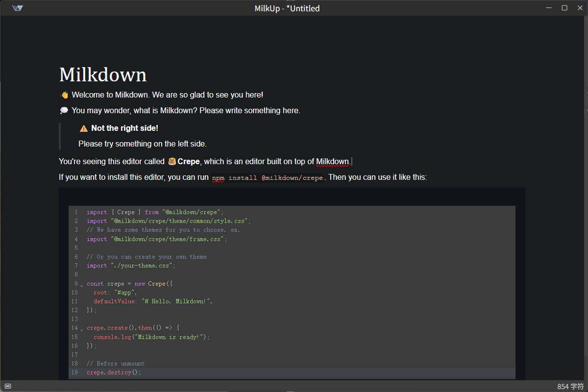Click the crepe.destroy() code line
Image resolution: width=588 pixels, height=392 pixels.
114,372
